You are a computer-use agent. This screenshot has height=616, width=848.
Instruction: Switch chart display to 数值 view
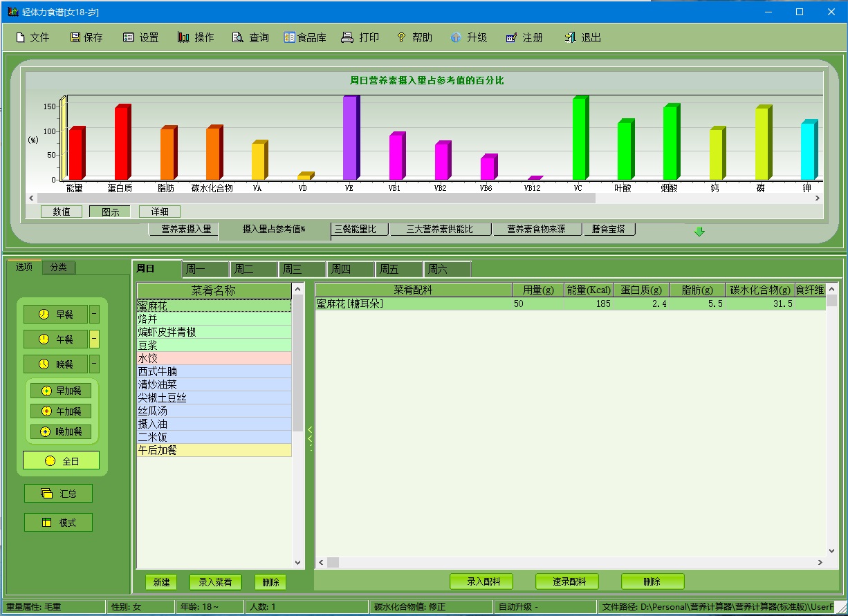[x=62, y=212]
